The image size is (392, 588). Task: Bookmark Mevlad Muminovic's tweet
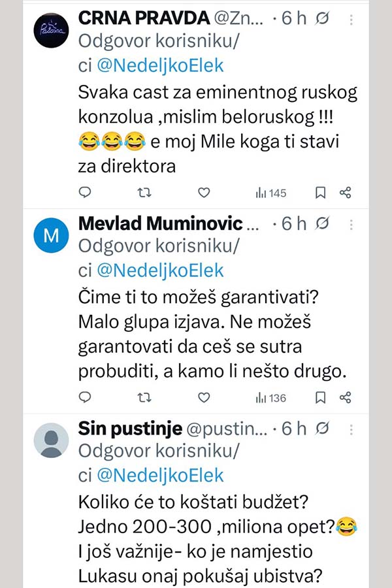tap(320, 397)
